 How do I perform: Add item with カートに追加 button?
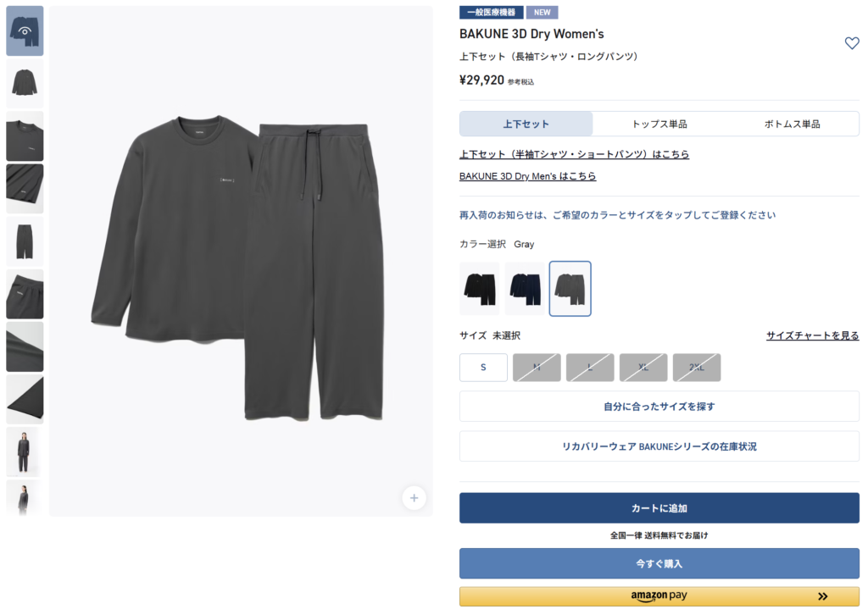coord(659,507)
